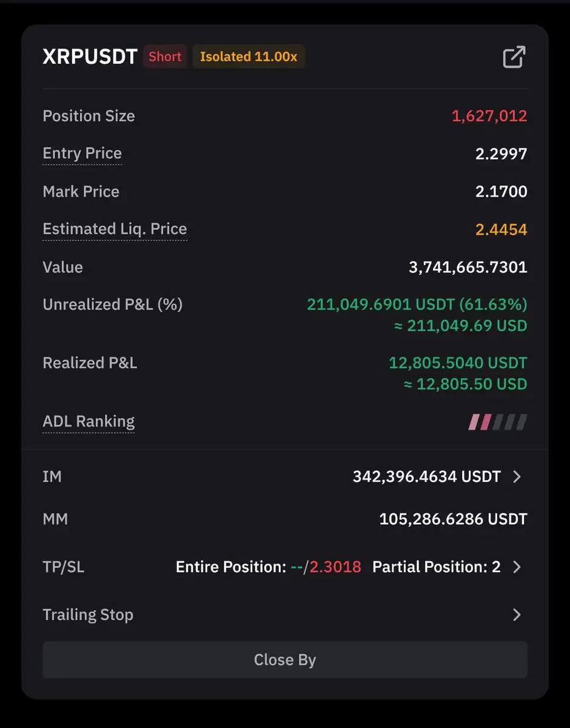Expand the Trailing Stop chevron

tap(517, 615)
